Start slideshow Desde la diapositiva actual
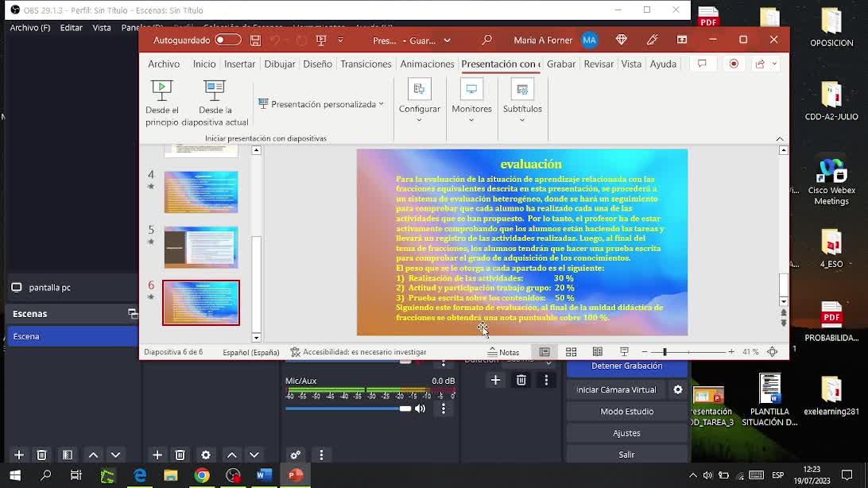Image resolution: width=868 pixels, height=488 pixels. (x=215, y=102)
